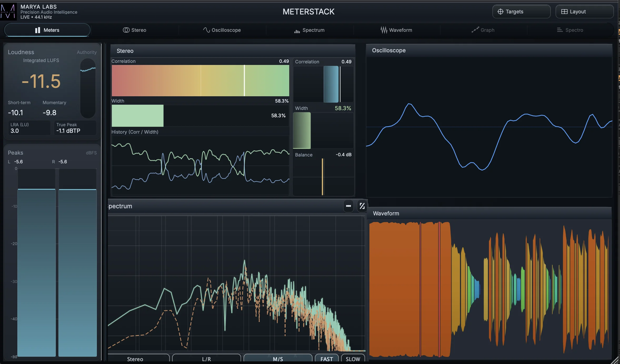The height and width of the screenshot is (364, 620).
Task: Click the Stereo tab's overlapping-circles icon
Action: pos(126,30)
